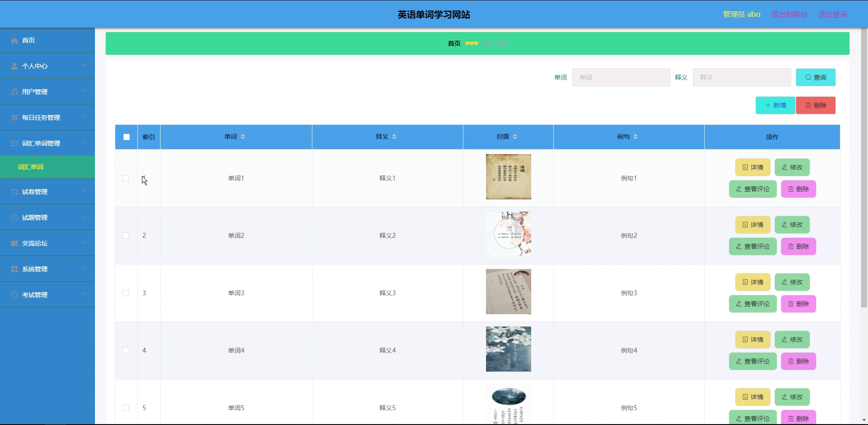Click the page vertical scrollbar
Image resolution: width=868 pixels, height=425 pixels.
coord(864,168)
